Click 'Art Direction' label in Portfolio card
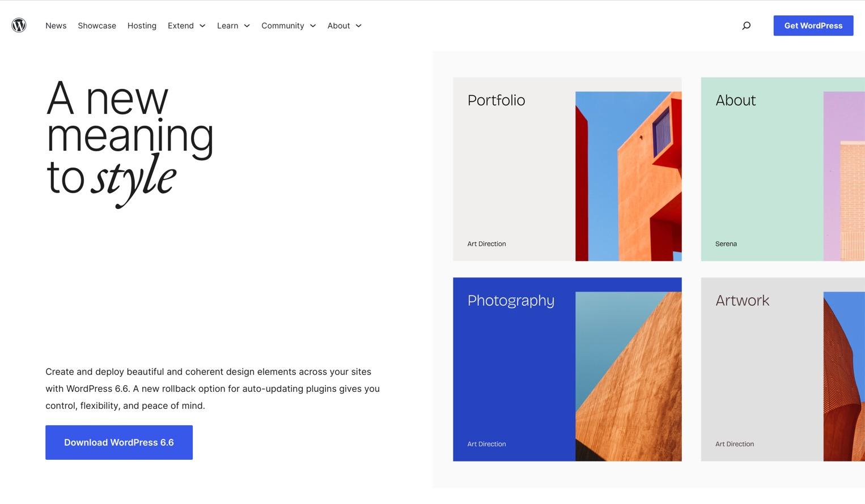The image size is (865, 504). [486, 244]
